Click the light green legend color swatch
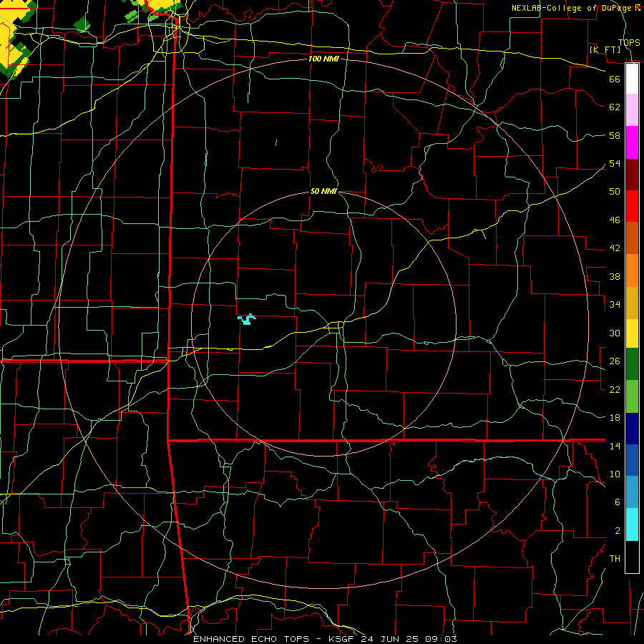This screenshot has height=644, width=644. [x=632, y=396]
